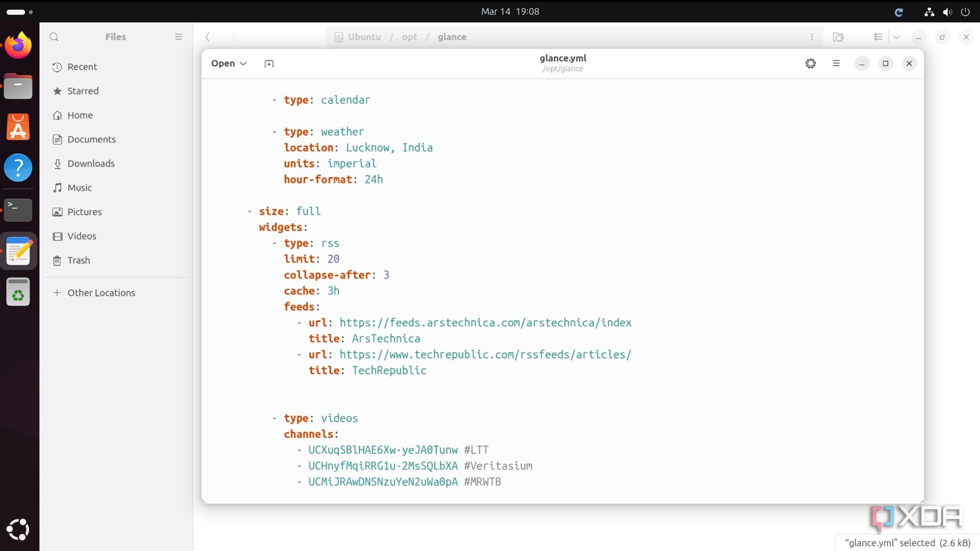Open the power menu tray icon
Image resolution: width=980 pixels, height=551 pixels.
(965, 12)
